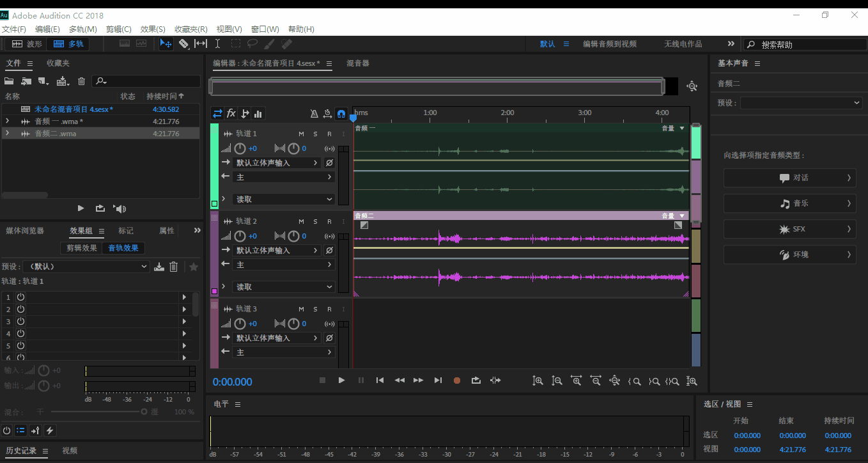
Task: Show the EQ track controls
Action: (x=258, y=114)
